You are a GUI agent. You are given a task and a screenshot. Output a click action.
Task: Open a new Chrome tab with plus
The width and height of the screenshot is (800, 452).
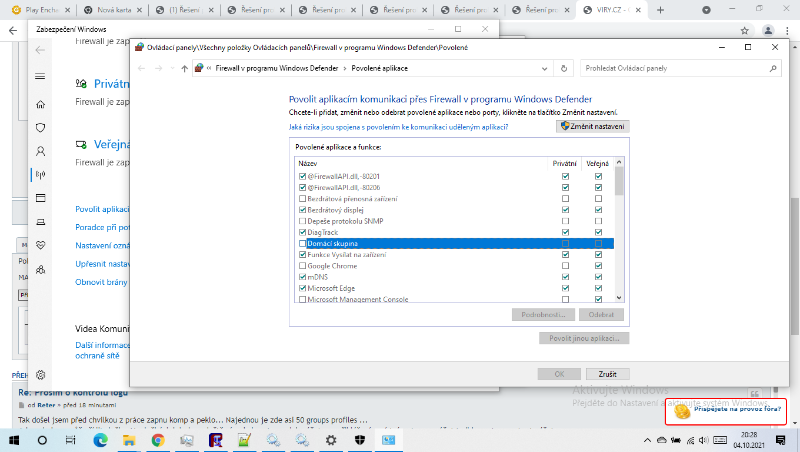(x=660, y=10)
